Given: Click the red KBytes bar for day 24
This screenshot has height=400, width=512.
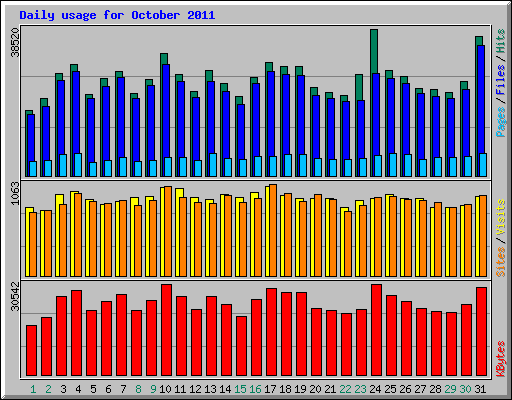Looking at the screenshot, I should click(x=376, y=330).
